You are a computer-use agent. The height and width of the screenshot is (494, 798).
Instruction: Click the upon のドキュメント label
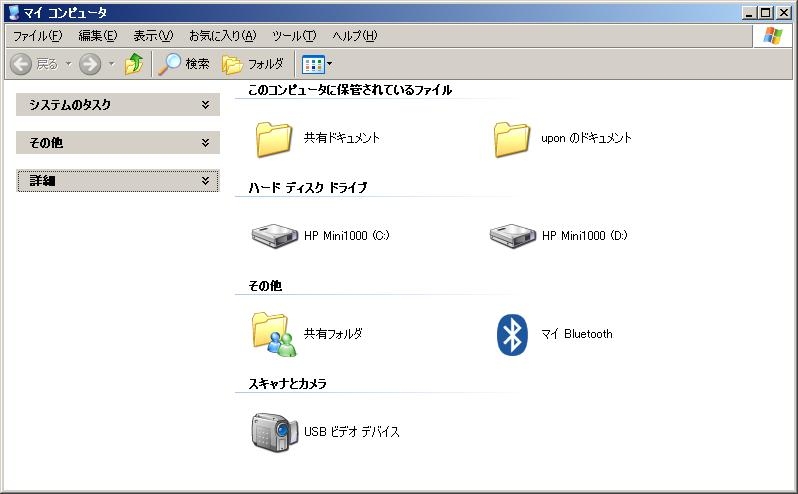(x=586, y=138)
